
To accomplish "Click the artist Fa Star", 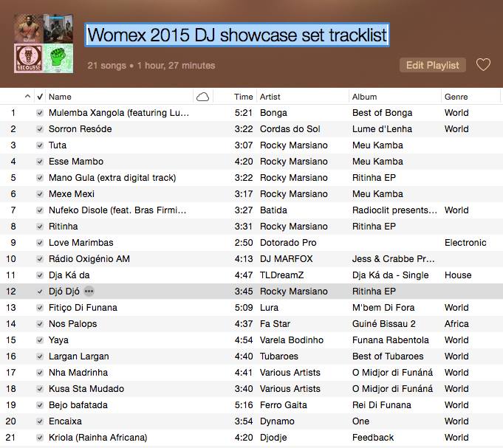I will pos(275,324).
